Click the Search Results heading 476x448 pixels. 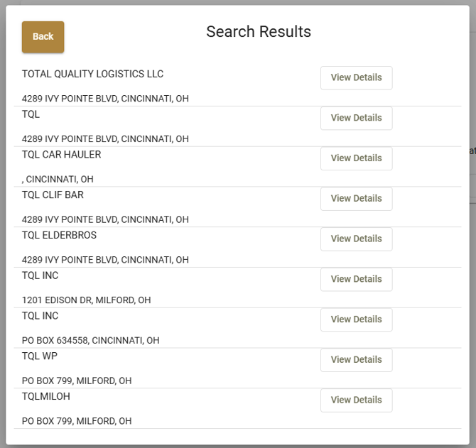pyautogui.click(x=259, y=32)
